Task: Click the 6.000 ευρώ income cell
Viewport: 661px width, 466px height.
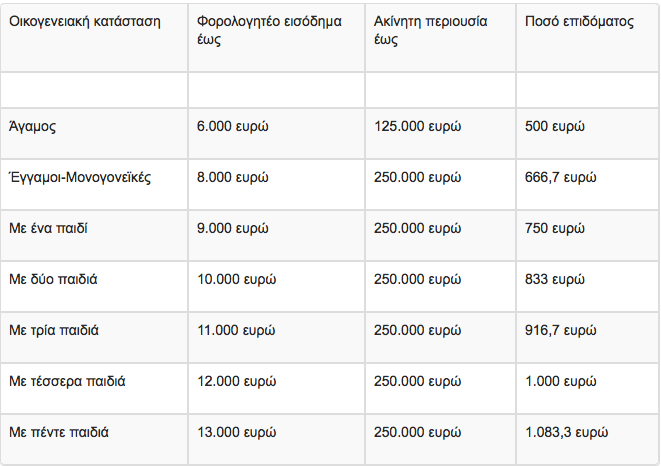Action: (x=276, y=133)
